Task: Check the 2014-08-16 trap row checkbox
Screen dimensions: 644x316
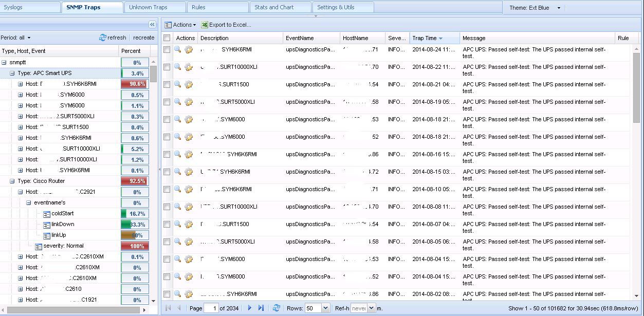Action: click(167, 155)
